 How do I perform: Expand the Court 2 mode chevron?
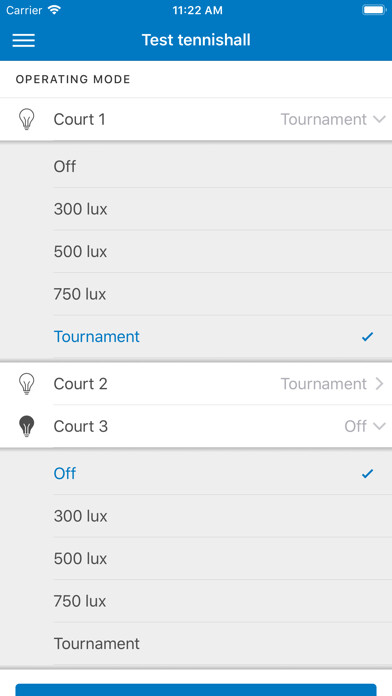tap(379, 384)
